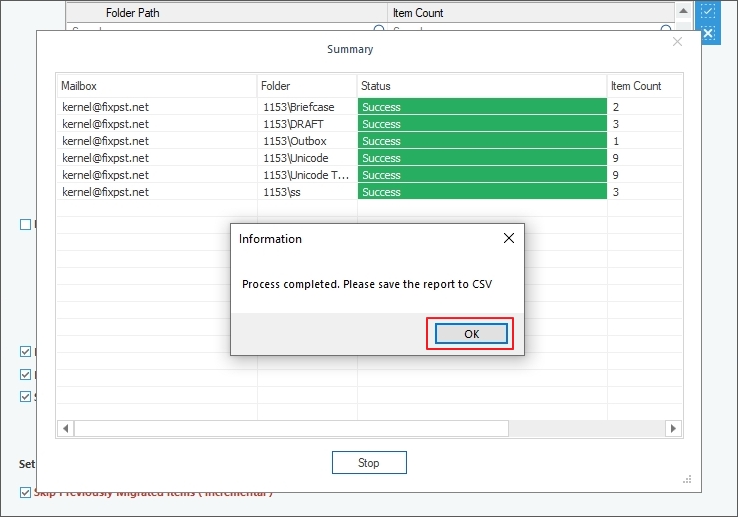
Task: Click item count 2 of Briefcase row
Action: [x=616, y=107]
